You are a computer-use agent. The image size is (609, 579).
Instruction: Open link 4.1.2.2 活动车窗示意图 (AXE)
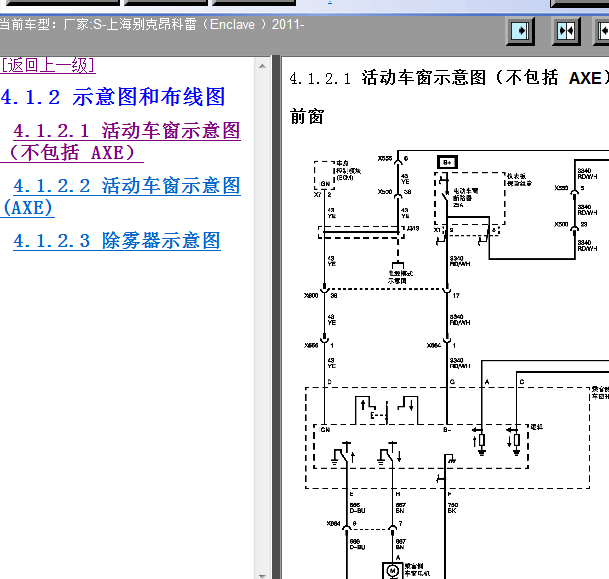point(121,196)
